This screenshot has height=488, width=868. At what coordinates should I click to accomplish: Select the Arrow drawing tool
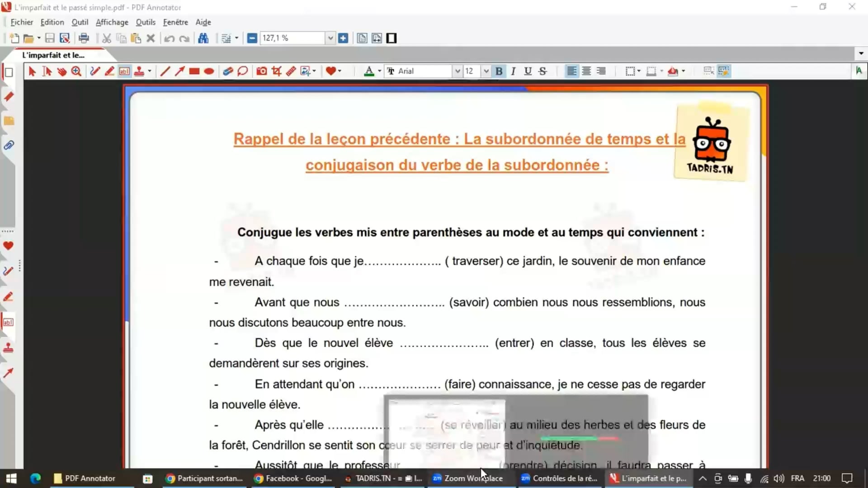pos(179,71)
